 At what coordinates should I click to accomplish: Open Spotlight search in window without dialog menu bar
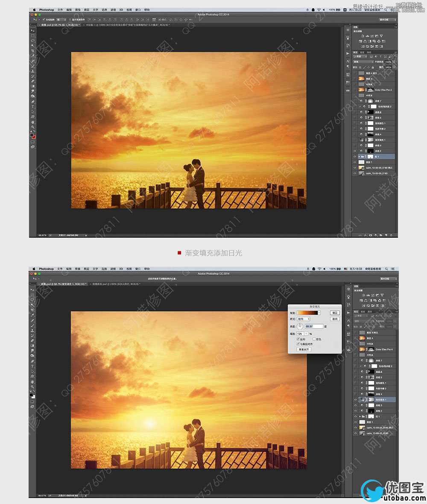(x=386, y=10)
